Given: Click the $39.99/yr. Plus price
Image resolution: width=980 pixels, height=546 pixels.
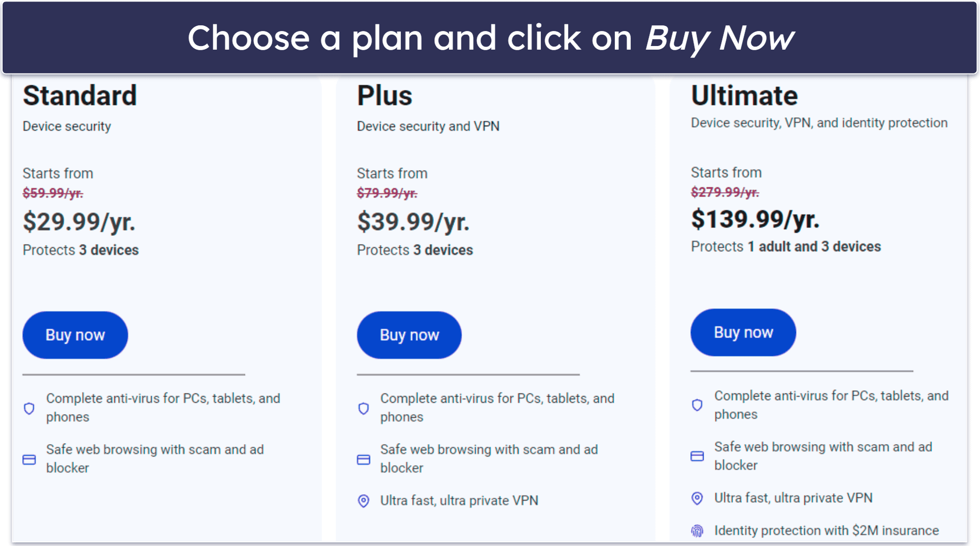Looking at the screenshot, I should [x=413, y=222].
